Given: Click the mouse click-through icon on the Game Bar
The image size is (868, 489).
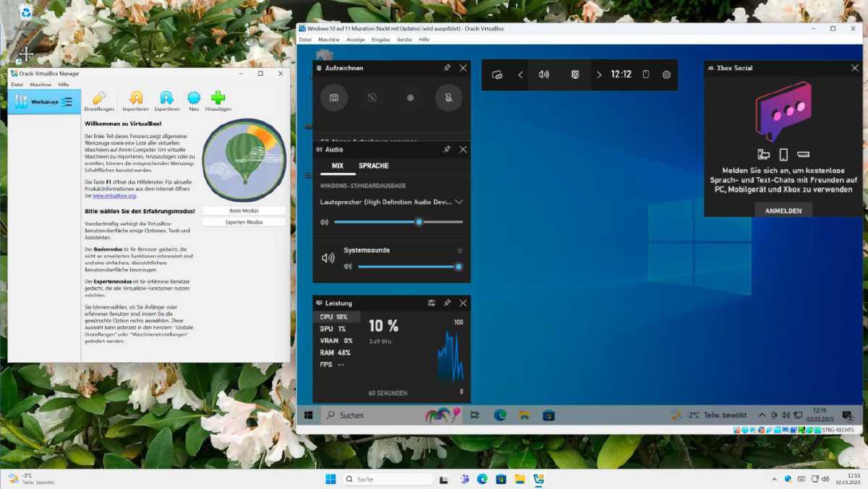Looking at the screenshot, I should pyautogui.click(x=646, y=75).
